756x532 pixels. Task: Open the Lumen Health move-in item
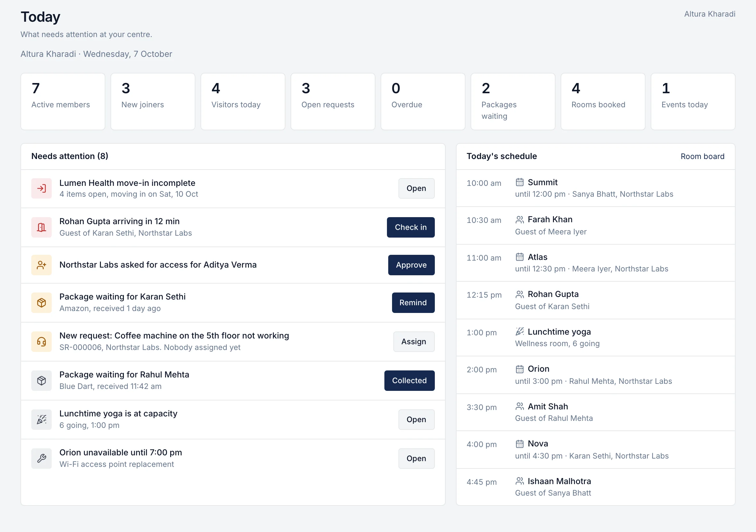coord(416,188)
